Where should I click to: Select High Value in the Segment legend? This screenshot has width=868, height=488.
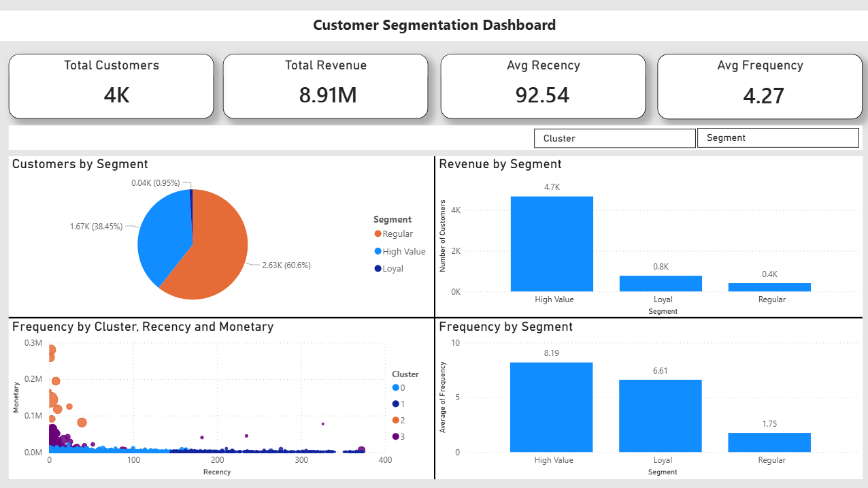[x=403, y=251]
